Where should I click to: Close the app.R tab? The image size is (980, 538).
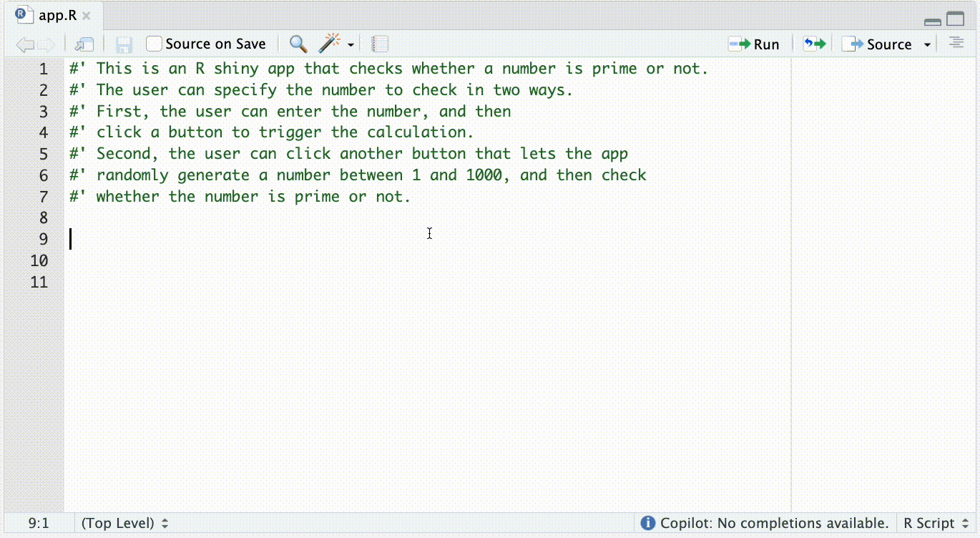click(x=87, y=16)
